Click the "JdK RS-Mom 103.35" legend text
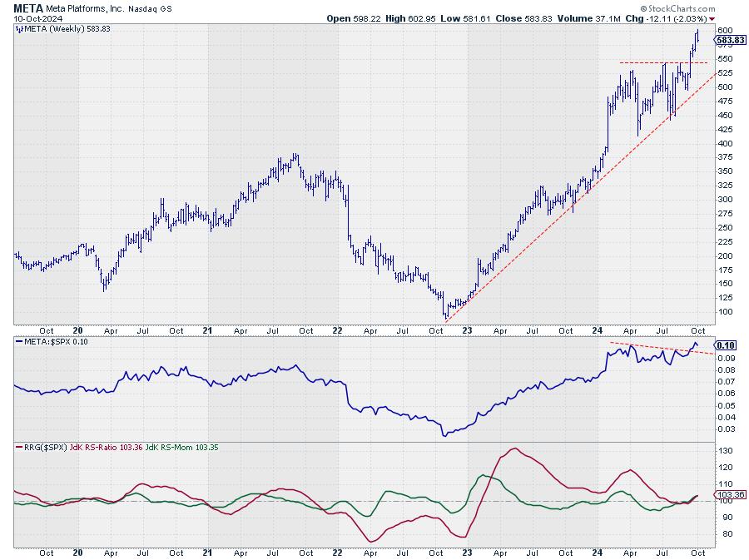 tap(182, 448)
